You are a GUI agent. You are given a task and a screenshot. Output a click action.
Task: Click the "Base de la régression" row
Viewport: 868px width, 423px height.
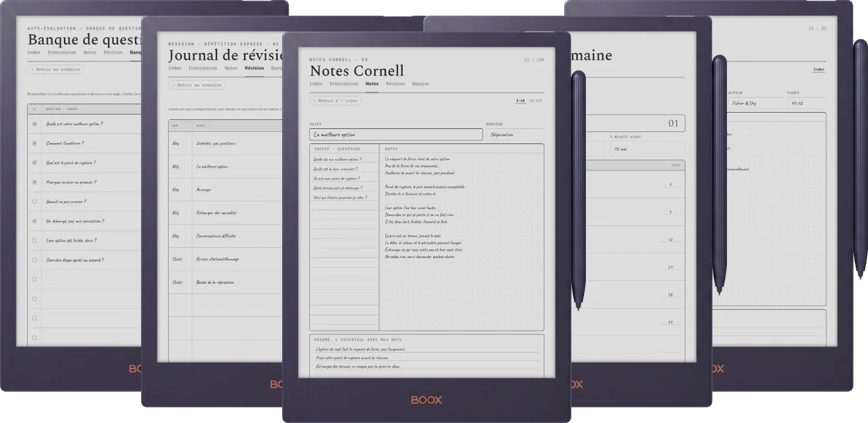pos(226,282)
